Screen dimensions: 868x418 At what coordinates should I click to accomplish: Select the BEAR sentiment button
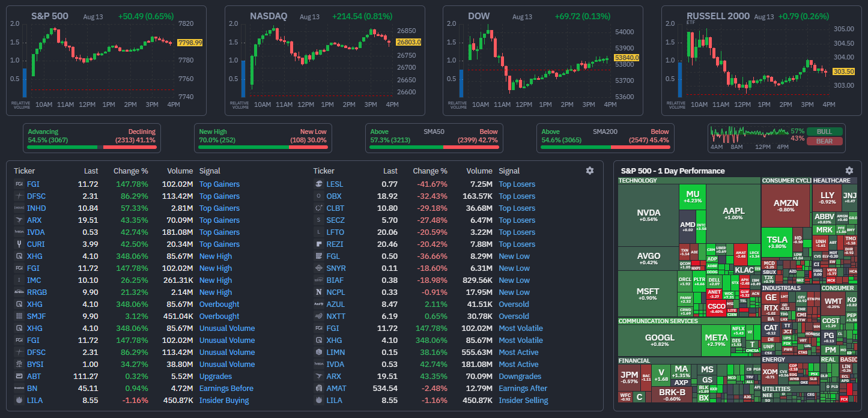pyautogui.click(x=825, y=141)
